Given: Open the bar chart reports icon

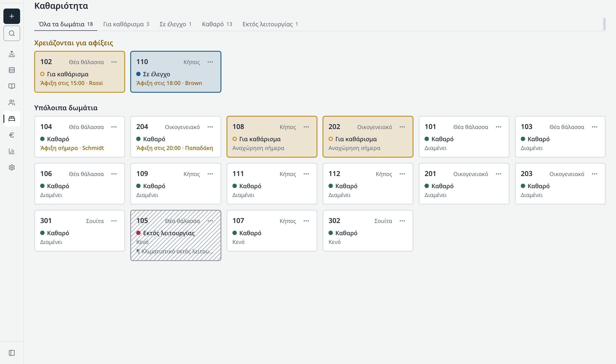Looking at the screenshot, I should [12, 151].
